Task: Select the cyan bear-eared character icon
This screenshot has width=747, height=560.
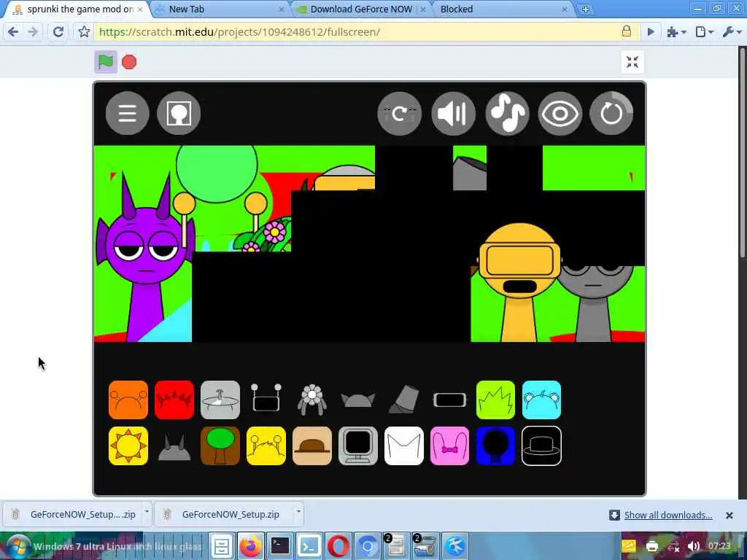Action: click(542, 400)
